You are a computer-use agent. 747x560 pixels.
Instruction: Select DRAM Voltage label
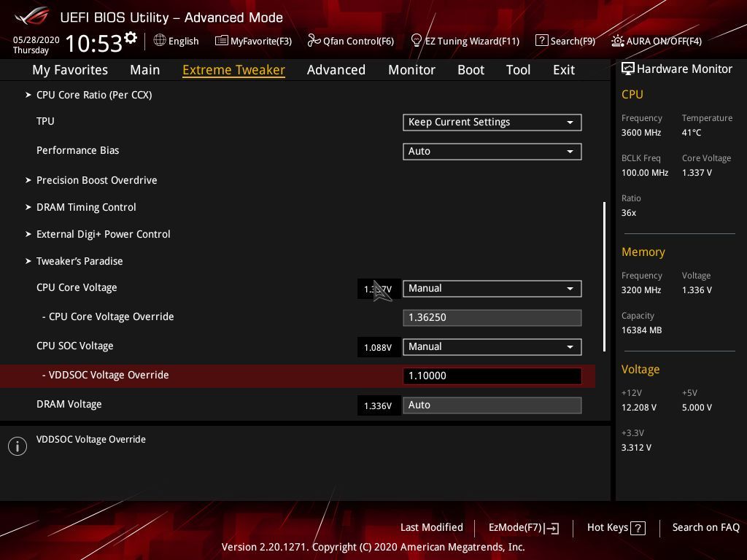point(69,404)
